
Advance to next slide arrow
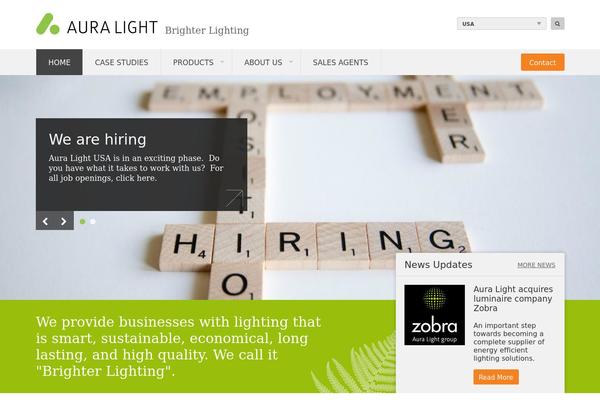(64, 221)
